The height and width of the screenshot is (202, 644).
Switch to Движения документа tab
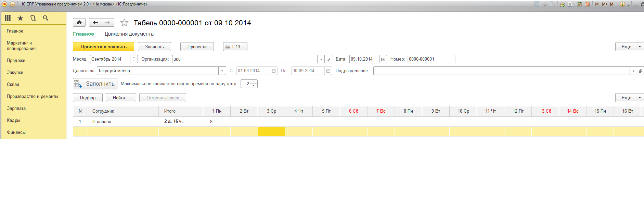click(x=129, y=34)
